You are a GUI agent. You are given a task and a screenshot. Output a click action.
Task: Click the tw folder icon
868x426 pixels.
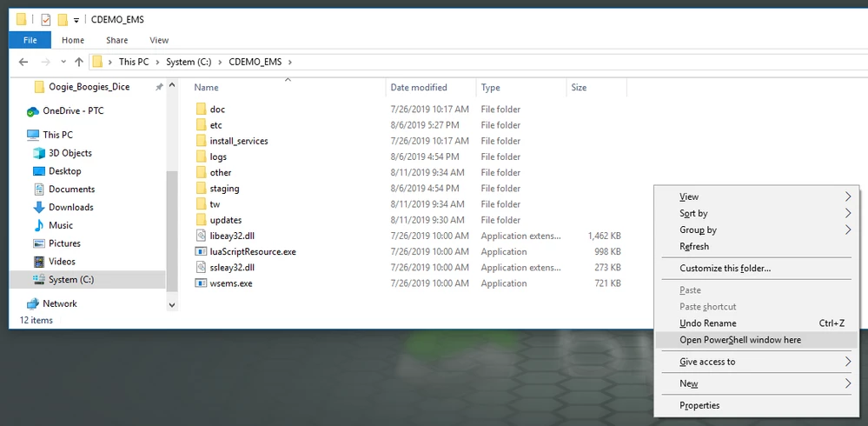point(201,203)
